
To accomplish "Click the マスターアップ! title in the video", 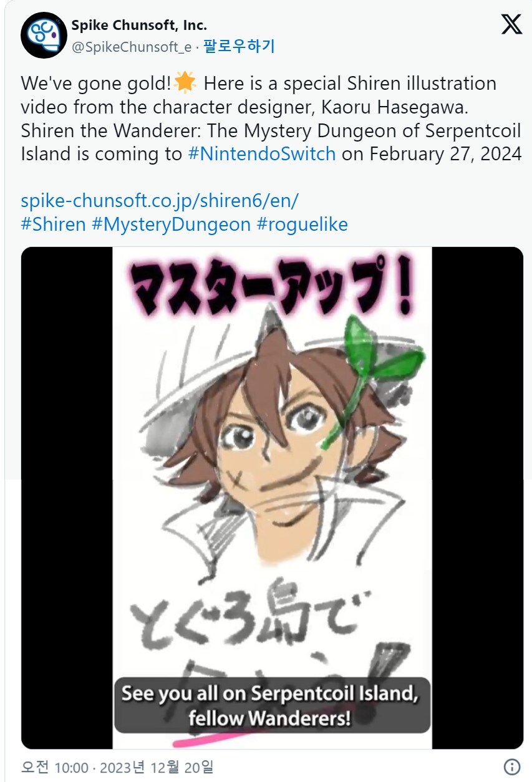I will coord(272,286).
